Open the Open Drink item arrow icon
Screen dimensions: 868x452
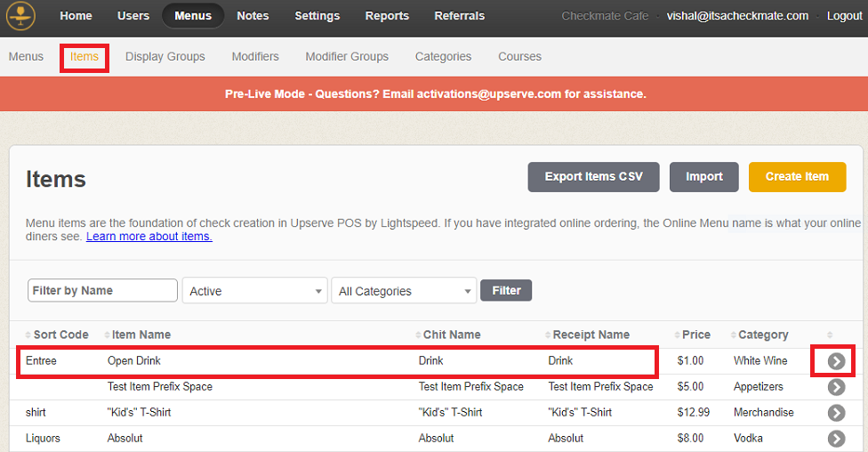tap(836, 361)
